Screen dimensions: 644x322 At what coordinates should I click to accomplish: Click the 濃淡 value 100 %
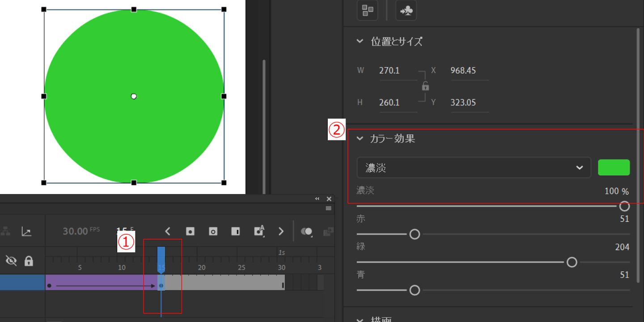617,191
